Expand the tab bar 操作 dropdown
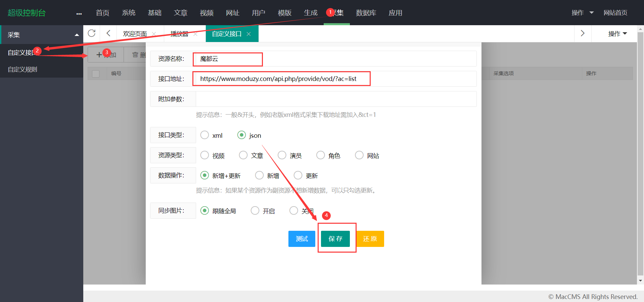 pos(617,34)
